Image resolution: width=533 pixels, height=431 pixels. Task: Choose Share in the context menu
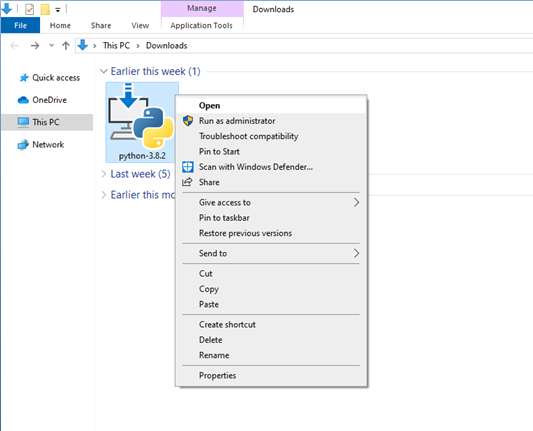[x=271, y=182]
